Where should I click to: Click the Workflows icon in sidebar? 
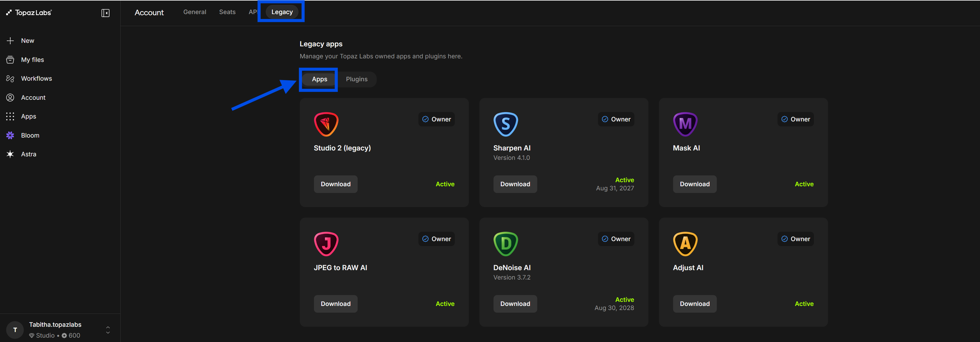point(10,78)
